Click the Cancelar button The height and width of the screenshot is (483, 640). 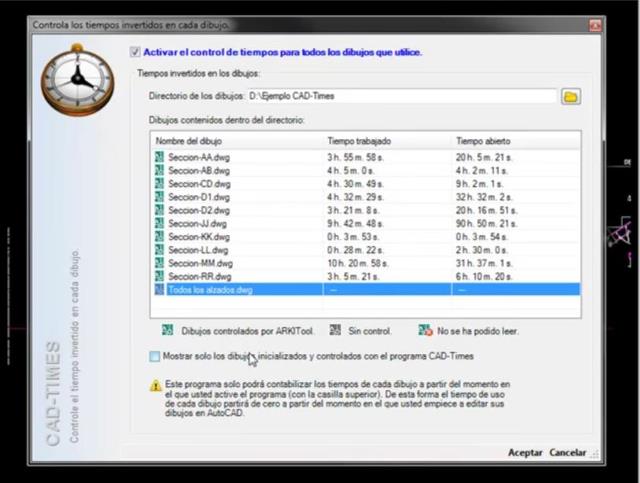coord(567,452)
